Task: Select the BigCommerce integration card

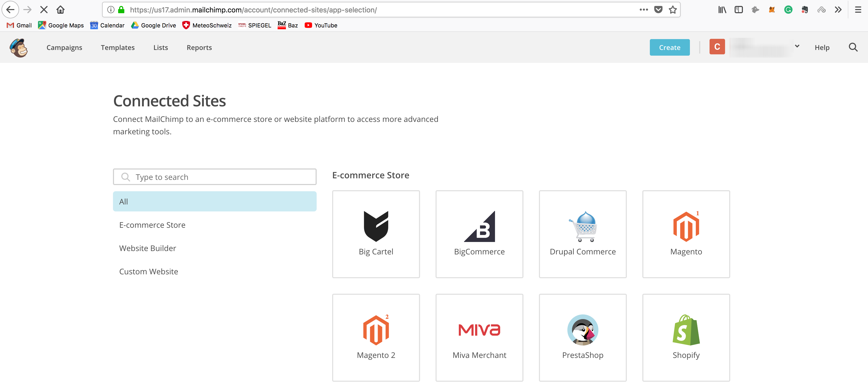Action: tap(479, 234)
